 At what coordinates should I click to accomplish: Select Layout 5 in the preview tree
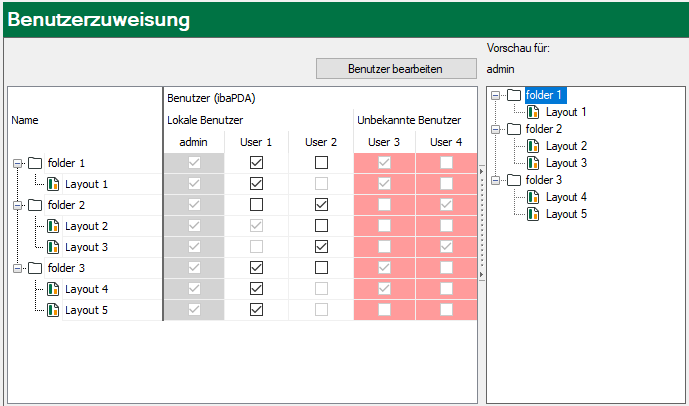(566, 214)
